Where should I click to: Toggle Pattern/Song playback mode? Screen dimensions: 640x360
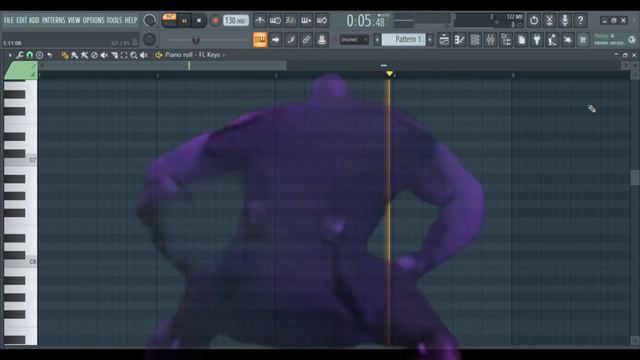coord(169,20)
